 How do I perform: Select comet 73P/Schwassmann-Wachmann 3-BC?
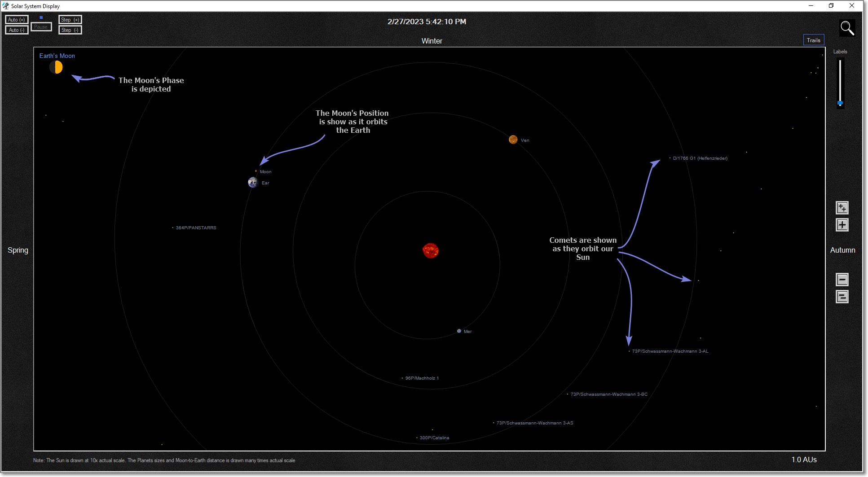[x=607, y=394]
